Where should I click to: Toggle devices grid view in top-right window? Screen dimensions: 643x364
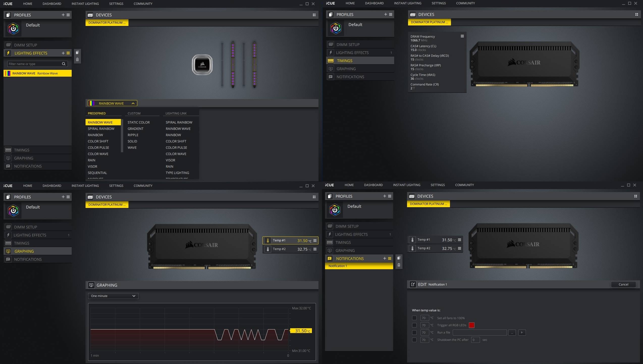tap(637, 14)
